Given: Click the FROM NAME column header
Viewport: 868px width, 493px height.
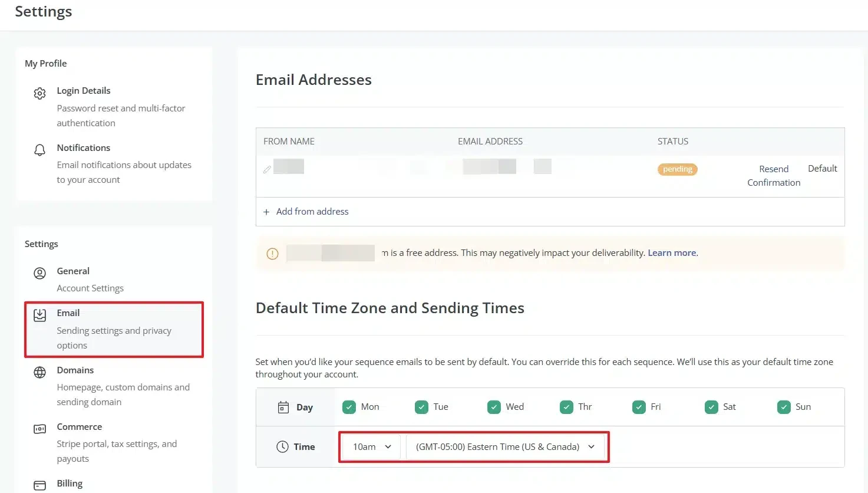Looking at the screenshot, I should [x=289, y=142].
